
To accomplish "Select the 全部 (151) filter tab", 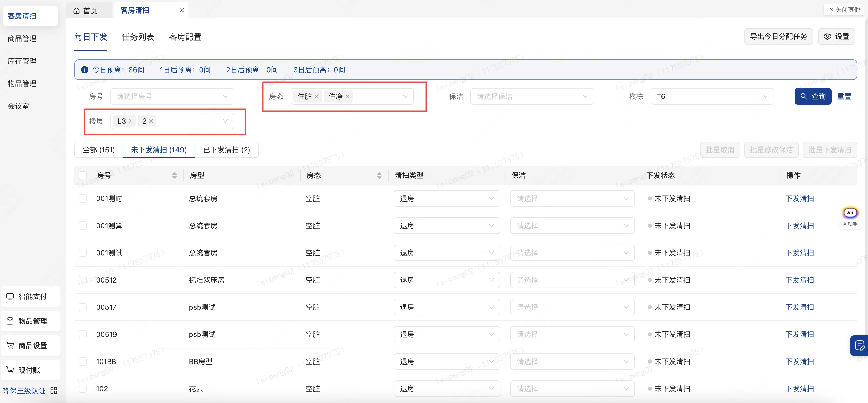I will [x=99, y=150].
